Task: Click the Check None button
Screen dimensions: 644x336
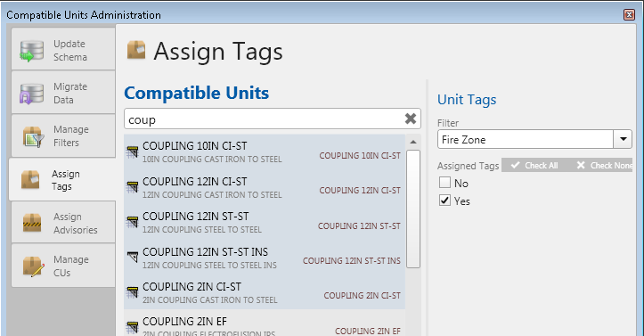Action: pyautogui.click(x=604, y=165)
